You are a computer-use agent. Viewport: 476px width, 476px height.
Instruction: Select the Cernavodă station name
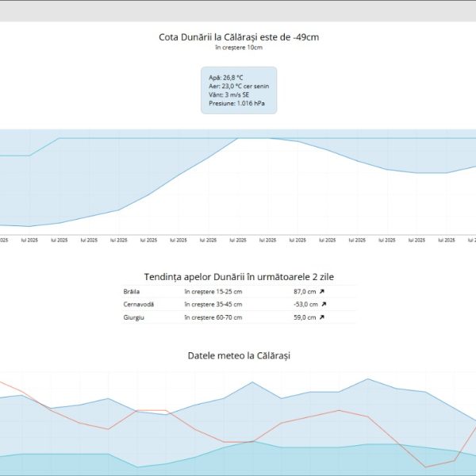(139, 304)
